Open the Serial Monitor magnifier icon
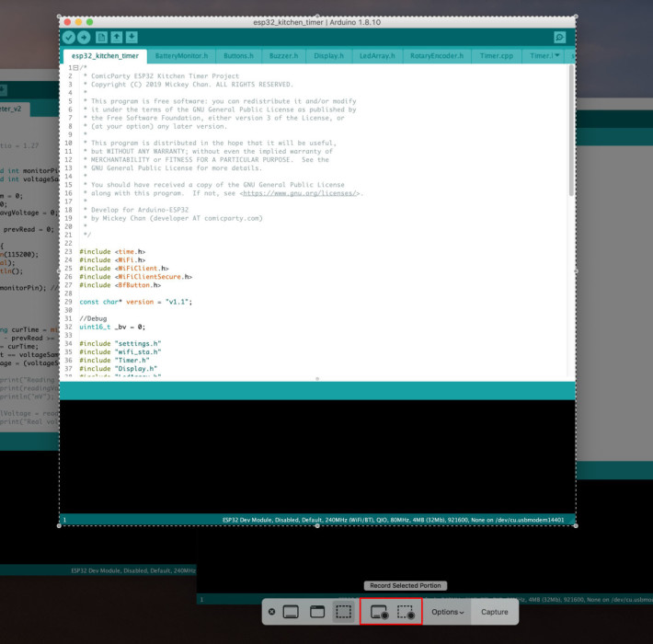The width and height of the screenshot is (653, 644). pos(560,38)
